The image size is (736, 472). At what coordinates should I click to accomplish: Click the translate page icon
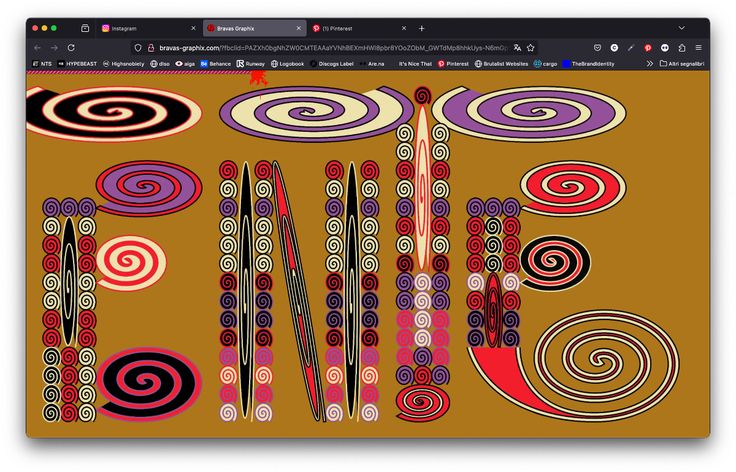pos(517,47)
